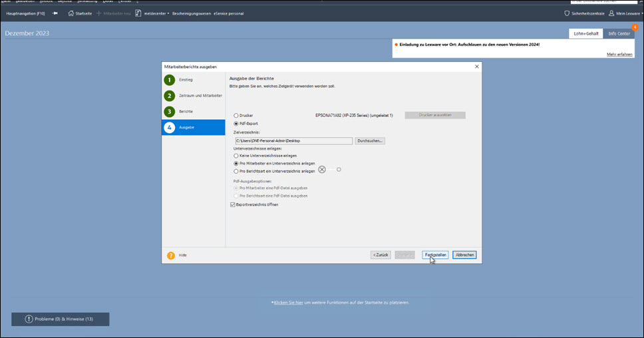Uncheck the Exportverzeichnis öffnen checkbox
This screenshot has width=644, height=338.
pyautogui.click(x=232, y=204)
